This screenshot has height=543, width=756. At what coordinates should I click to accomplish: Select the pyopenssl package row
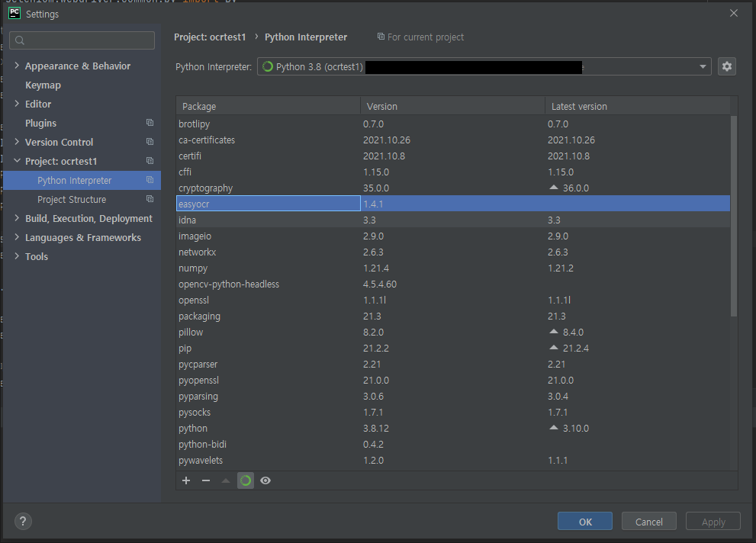[453, 380]
